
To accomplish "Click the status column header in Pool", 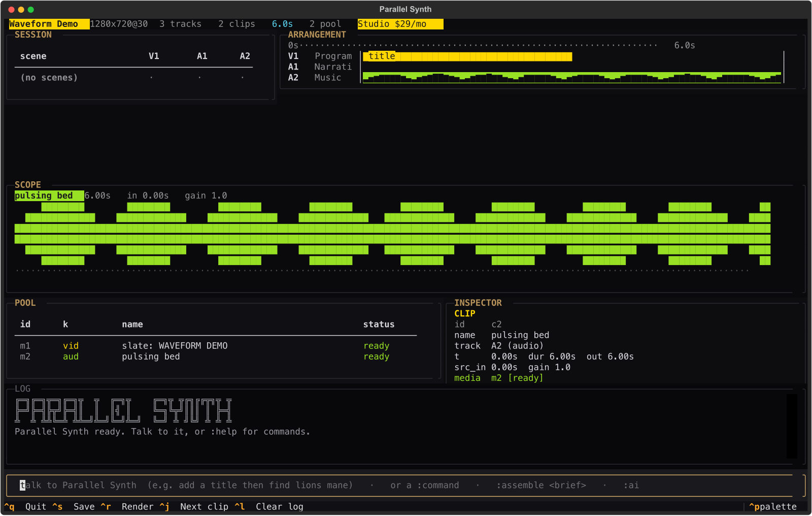I will (x=379, y=325).
